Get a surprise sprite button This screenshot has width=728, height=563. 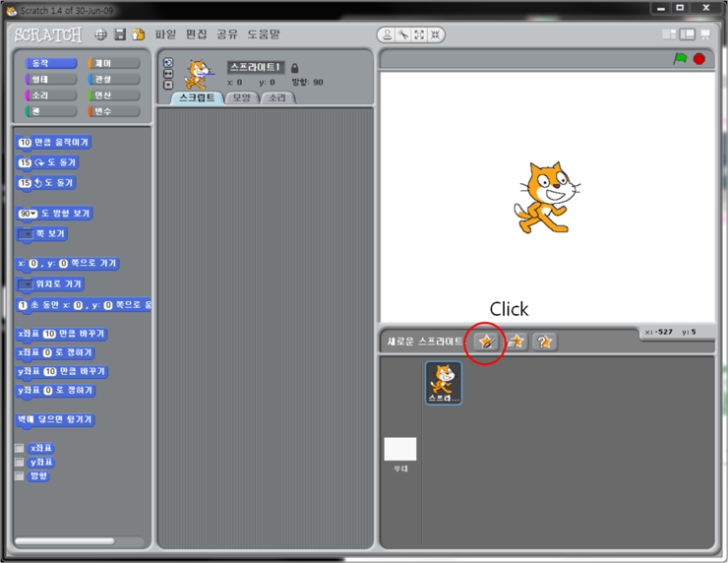[545, 343]
